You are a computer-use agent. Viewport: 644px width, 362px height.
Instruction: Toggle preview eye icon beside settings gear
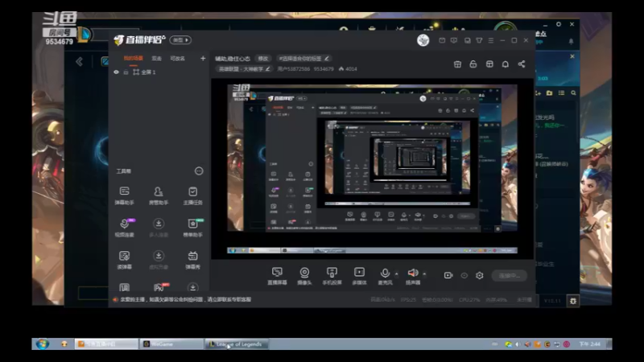(x=464, y=275)
